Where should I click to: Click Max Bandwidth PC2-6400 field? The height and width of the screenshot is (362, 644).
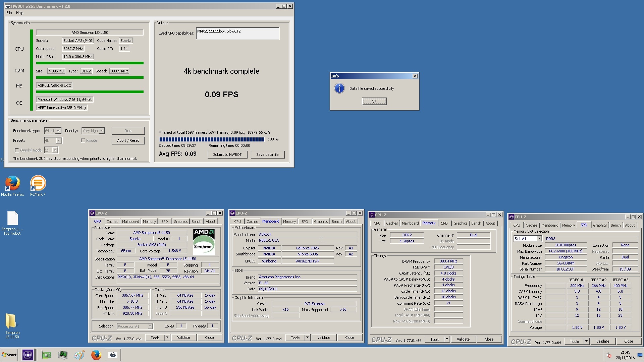click(x=566, y=251)
